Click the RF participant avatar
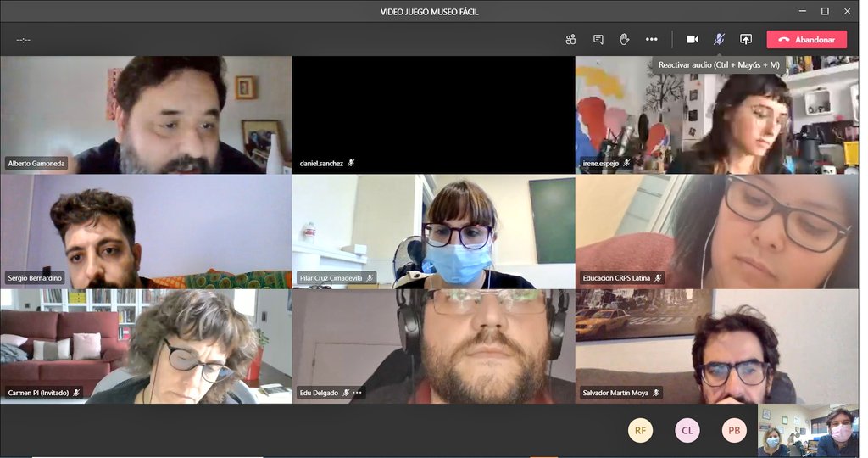 click(x=641, y=430)
